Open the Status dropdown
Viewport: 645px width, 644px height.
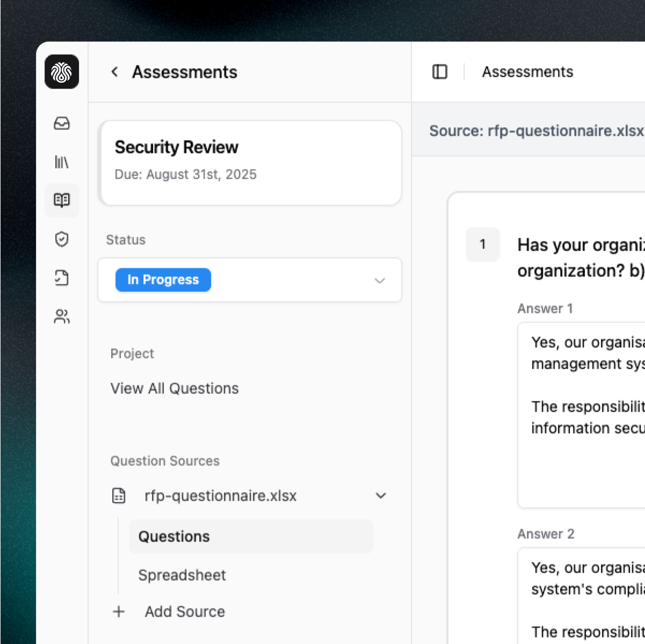380,281
